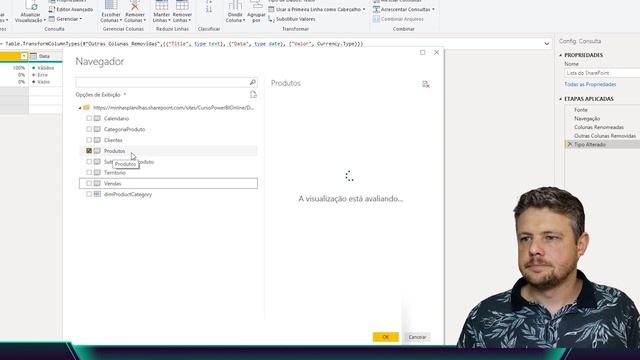Select the Produtos list item
The height and width of the screenshot is (360, 640).
point(114,151)
